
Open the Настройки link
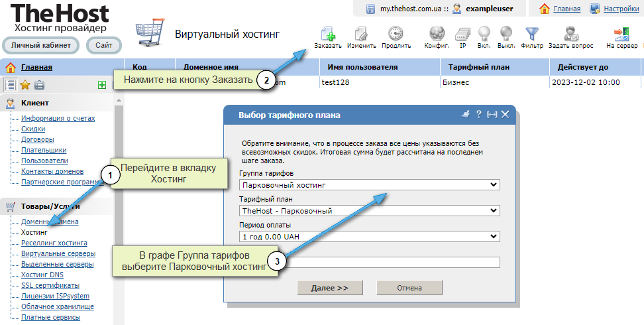(621, 9)
